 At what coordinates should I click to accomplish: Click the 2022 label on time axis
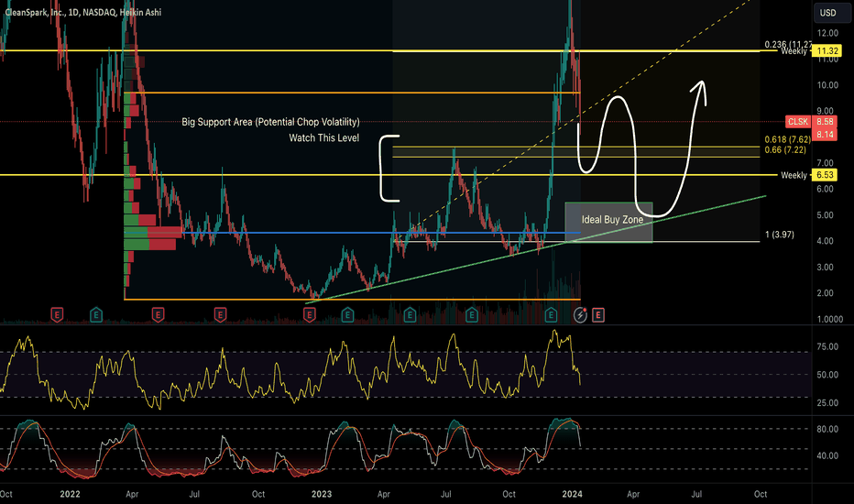70,494
